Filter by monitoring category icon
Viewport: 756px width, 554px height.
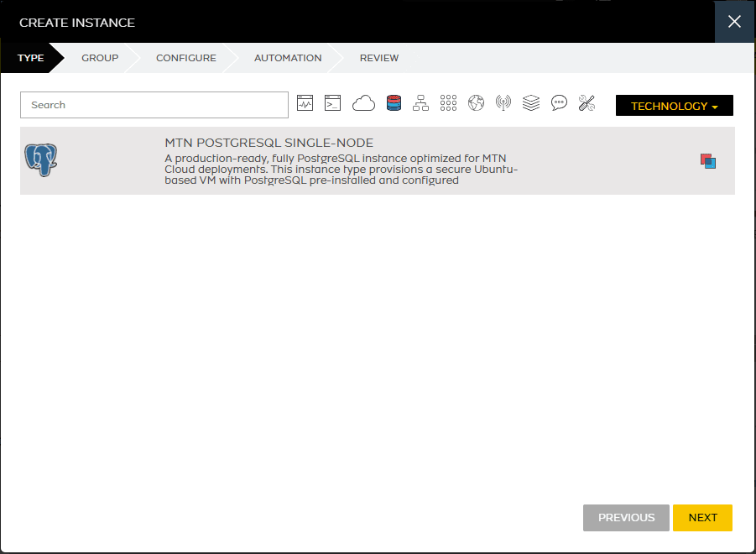(305, 103)
